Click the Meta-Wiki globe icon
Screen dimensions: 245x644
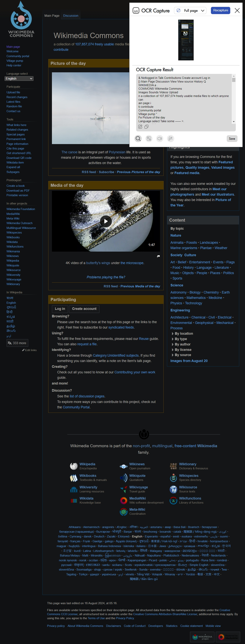123,512
